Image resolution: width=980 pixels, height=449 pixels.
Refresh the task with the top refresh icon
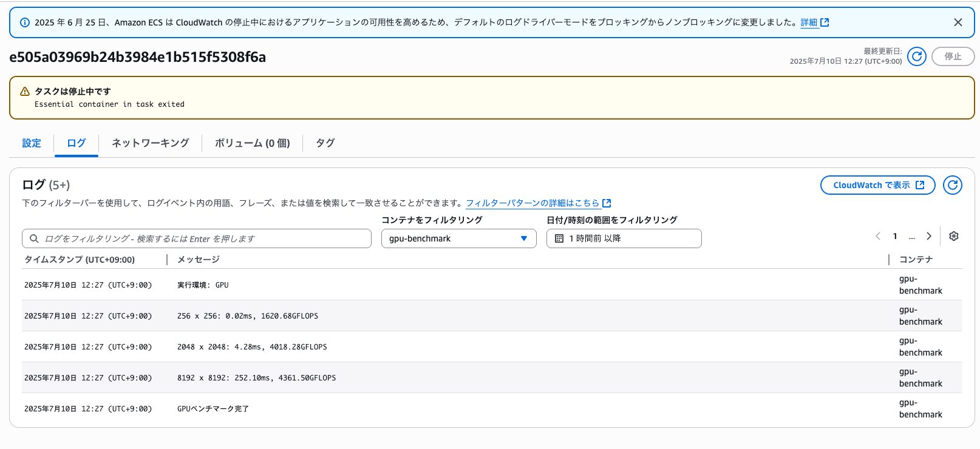click(x=917, y=56)
